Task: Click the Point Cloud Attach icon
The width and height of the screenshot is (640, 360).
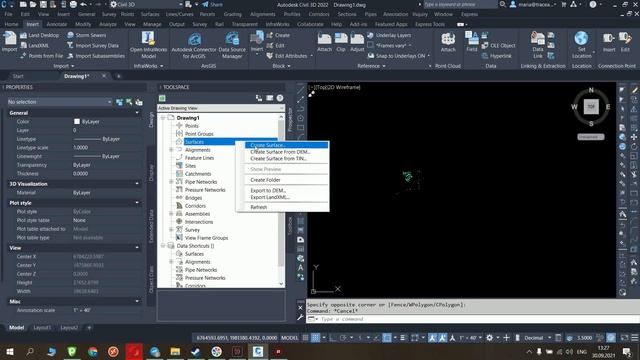Action: [448, 39]
